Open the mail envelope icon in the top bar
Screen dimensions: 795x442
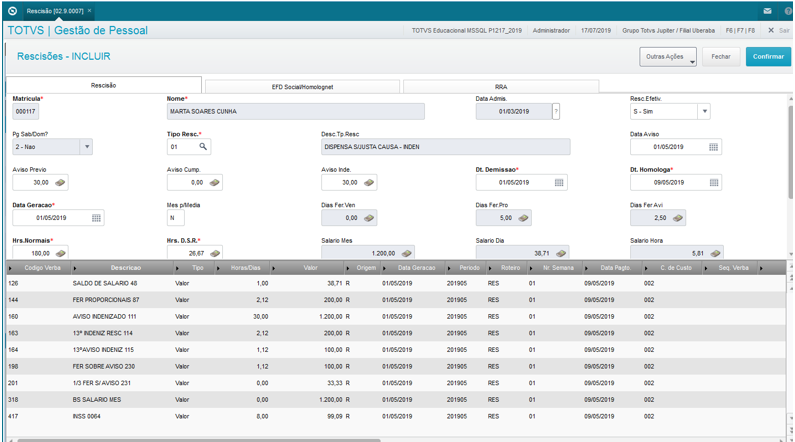coord(767,11)
